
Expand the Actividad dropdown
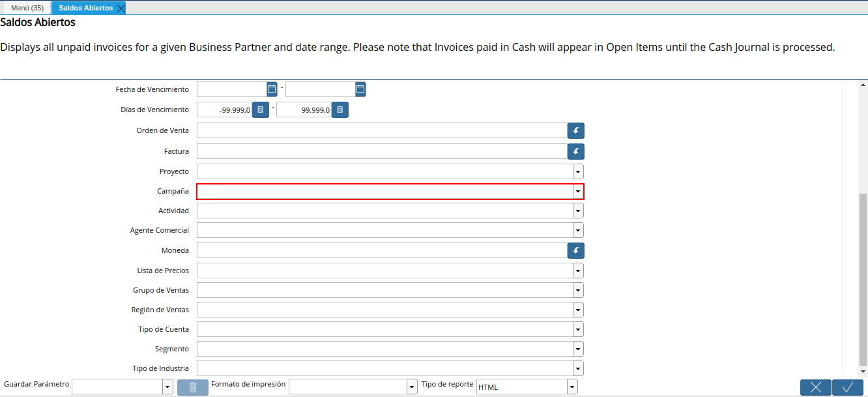click(x=578, y=211)
